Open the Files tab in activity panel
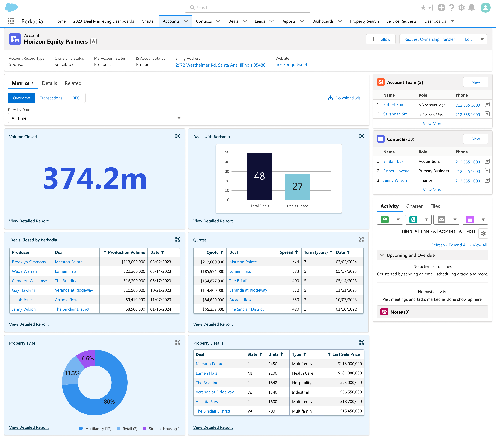The height and width of the screenshot is (448, 496). (x=435, y=206)
